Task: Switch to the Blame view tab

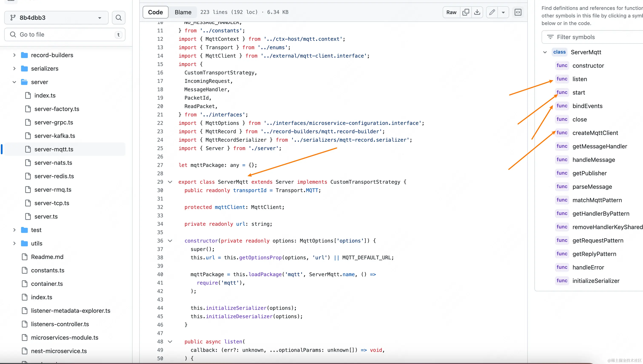Action: click(x=183, y=12)
